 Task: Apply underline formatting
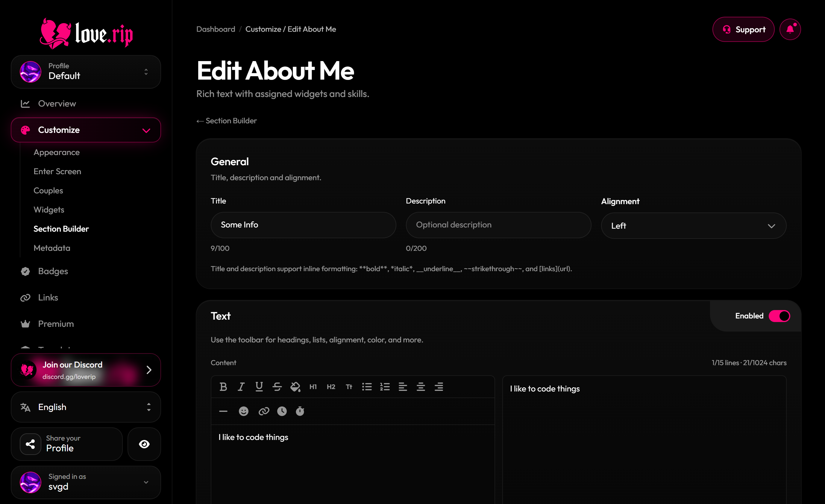coord(259,387)
